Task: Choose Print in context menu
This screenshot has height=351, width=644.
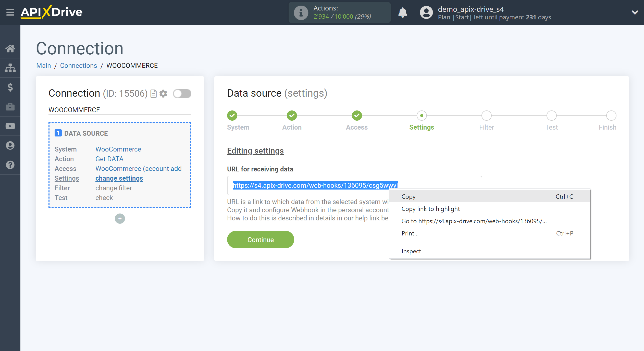Action: [490, 233]
